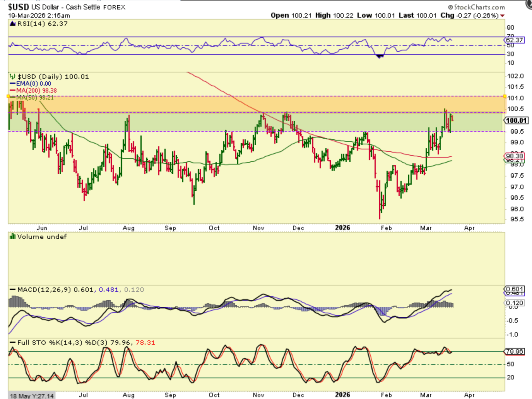Click Sep under the Full STO panel
532x399 pixels.
170,395
